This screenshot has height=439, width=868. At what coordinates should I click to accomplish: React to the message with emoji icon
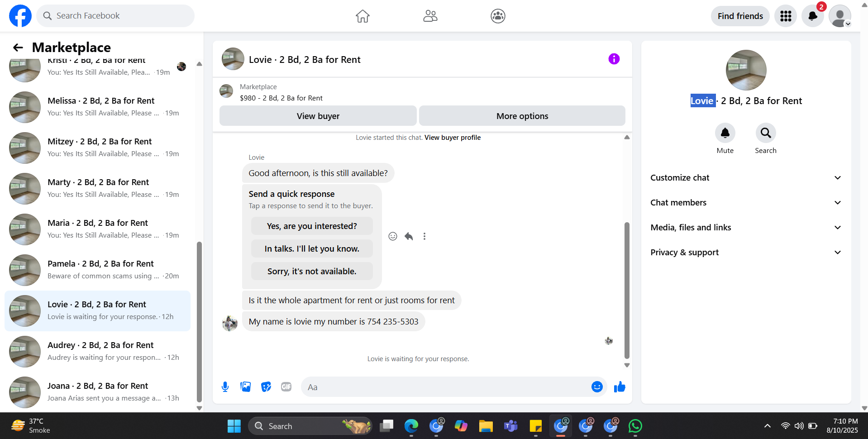pyautogui.click(x=393, y=236)
